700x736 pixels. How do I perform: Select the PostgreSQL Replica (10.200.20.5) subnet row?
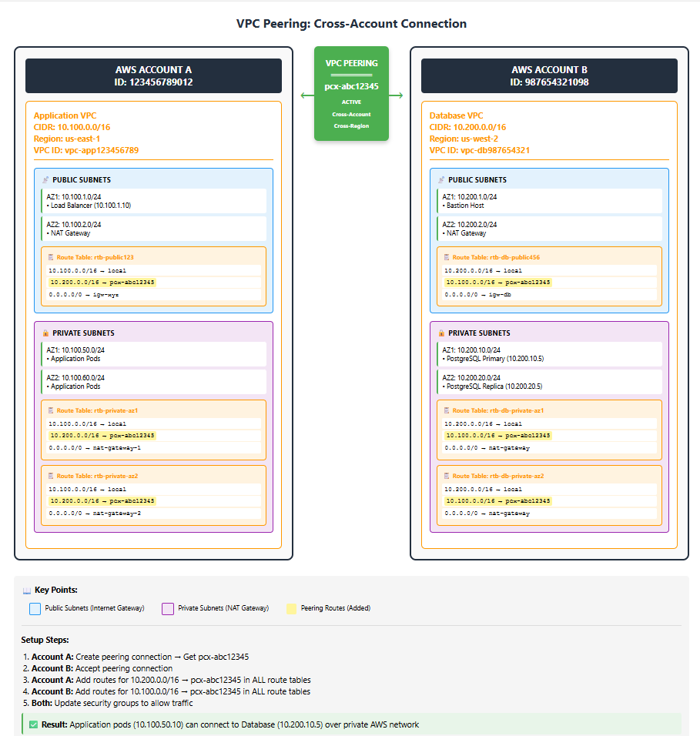549,382
